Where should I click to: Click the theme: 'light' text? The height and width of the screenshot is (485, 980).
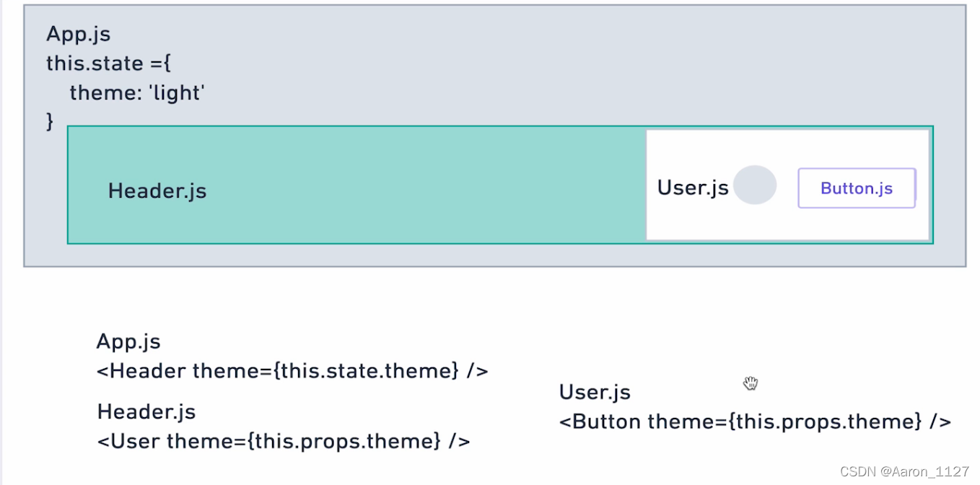138,92
